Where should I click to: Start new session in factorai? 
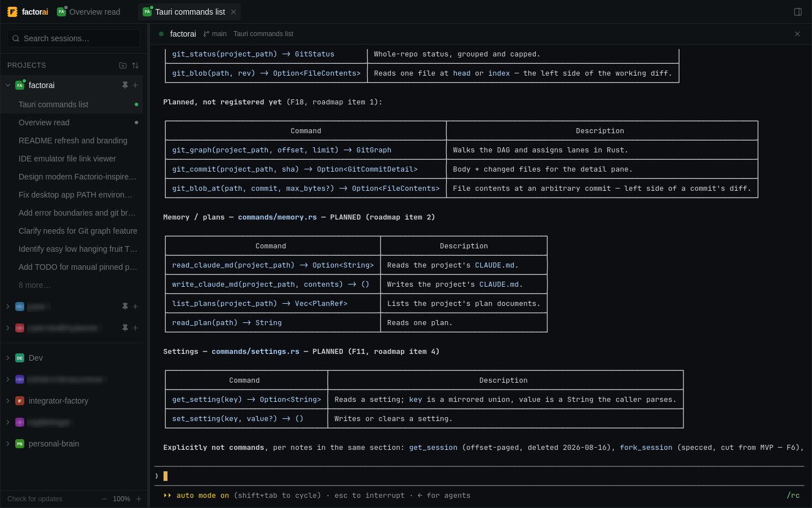135,85
